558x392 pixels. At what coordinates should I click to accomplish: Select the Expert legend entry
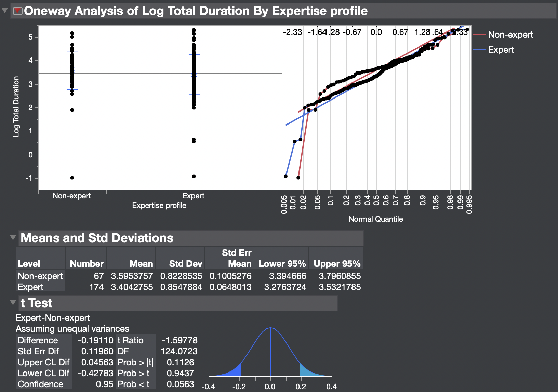point(501,50)
